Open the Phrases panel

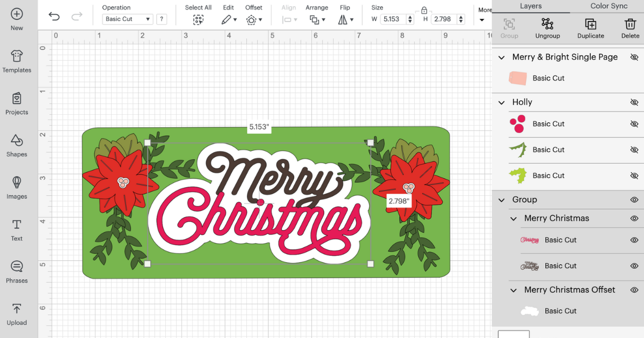(17, 271)
